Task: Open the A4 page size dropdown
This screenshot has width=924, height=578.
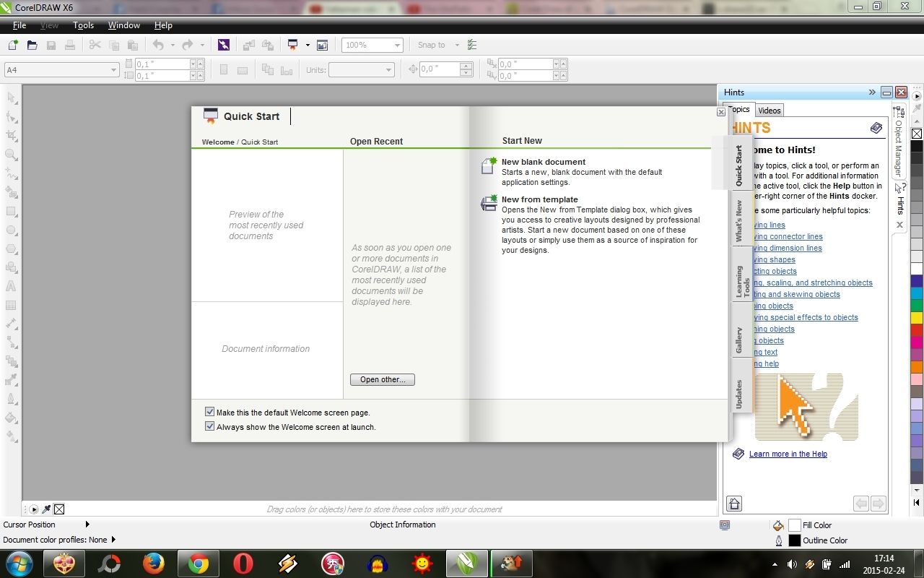Action: [113, 69]
